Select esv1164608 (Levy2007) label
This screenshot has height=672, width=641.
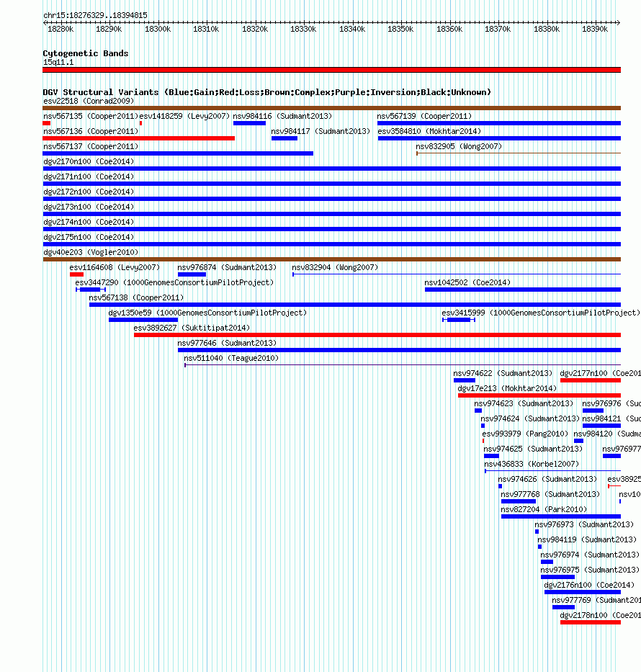click(x=115, y=267)
